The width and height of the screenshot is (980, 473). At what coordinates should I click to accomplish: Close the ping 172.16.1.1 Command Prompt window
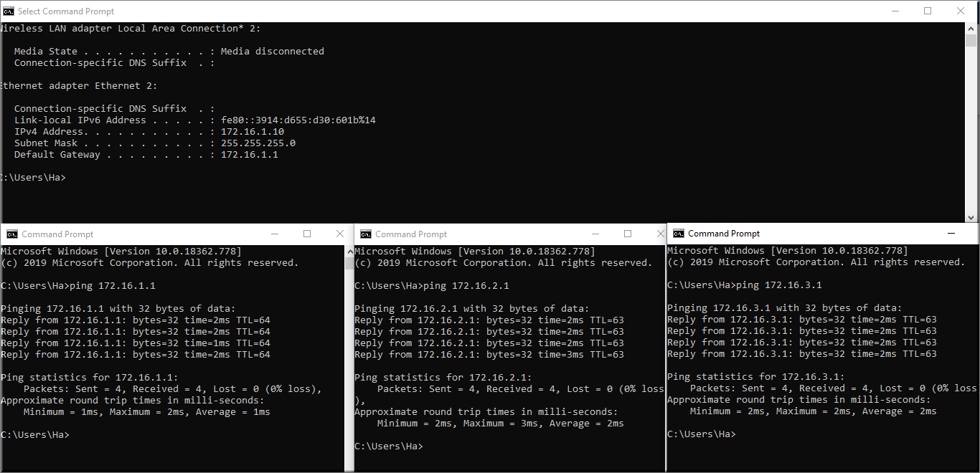pos(340,234)
